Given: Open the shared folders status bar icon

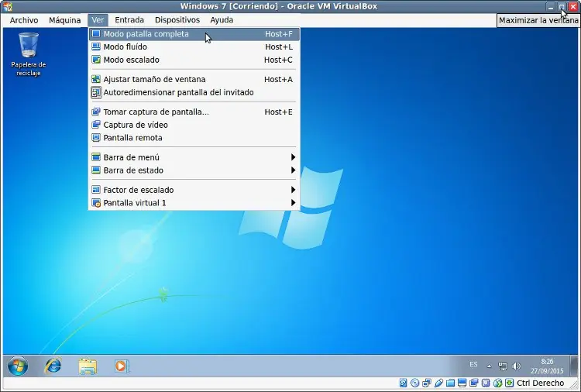Looking at the screenshot, I should point(451,383).
